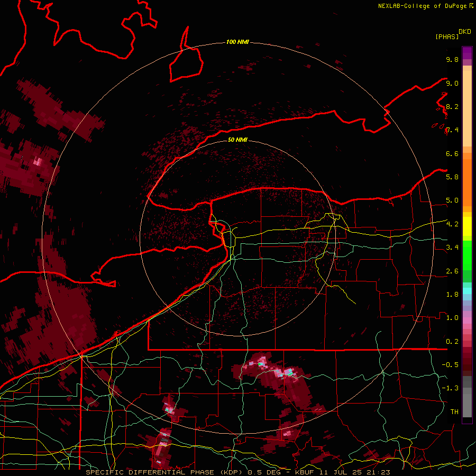
Task: Select the 2.6 value on the color scale
Action: (452, 271)
